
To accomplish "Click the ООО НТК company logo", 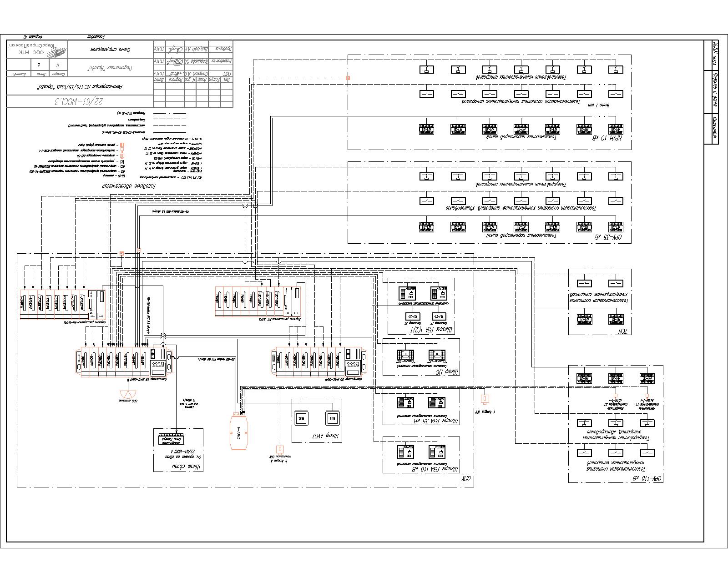I will pyautogui.click(x=37, y=49).
